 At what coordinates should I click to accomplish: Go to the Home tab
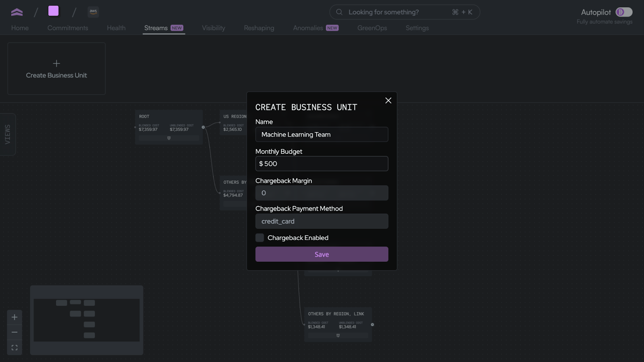tap(20, 28)
